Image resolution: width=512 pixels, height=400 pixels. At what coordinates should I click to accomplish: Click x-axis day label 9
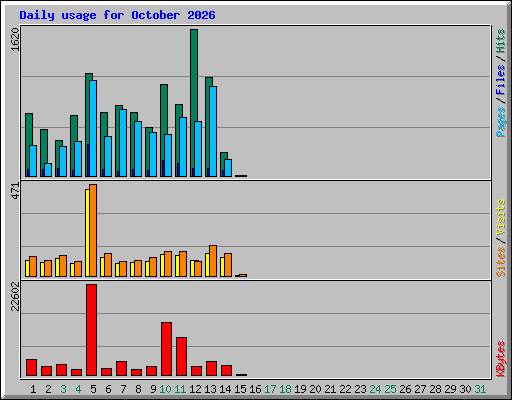pos(153,389)
